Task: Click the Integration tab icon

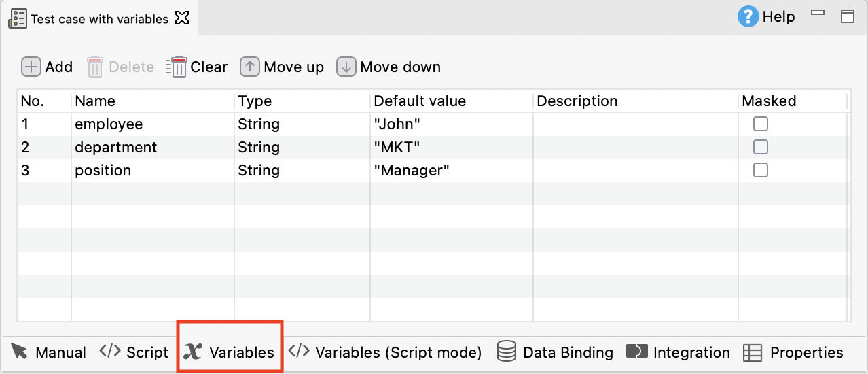Action: click(637, 352)
